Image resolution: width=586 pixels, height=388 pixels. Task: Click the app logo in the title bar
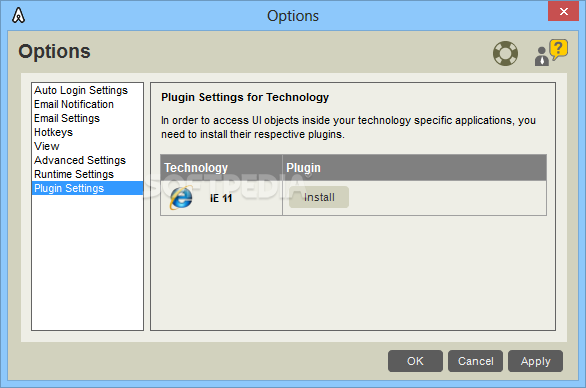click(x=18, y=15)
